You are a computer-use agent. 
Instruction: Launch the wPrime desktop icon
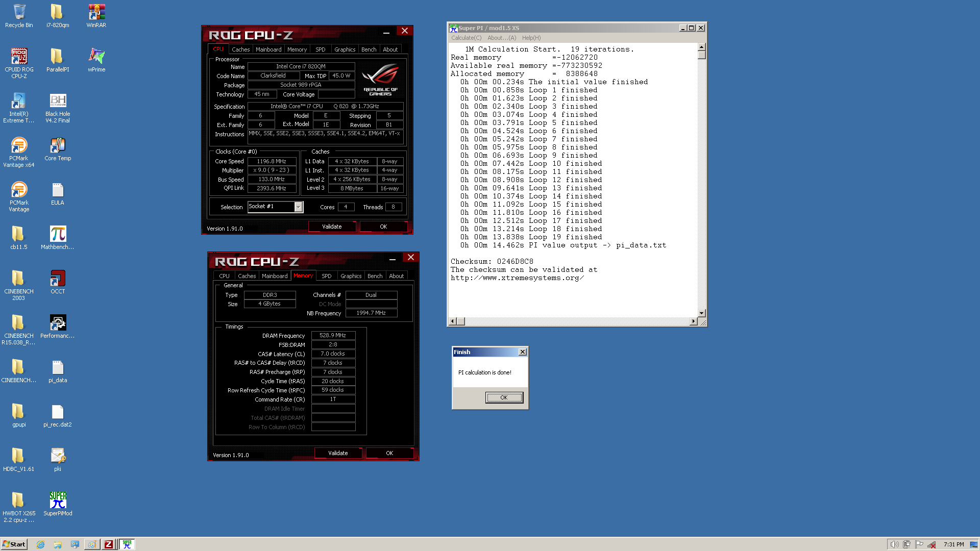click(x=96, y=60)
